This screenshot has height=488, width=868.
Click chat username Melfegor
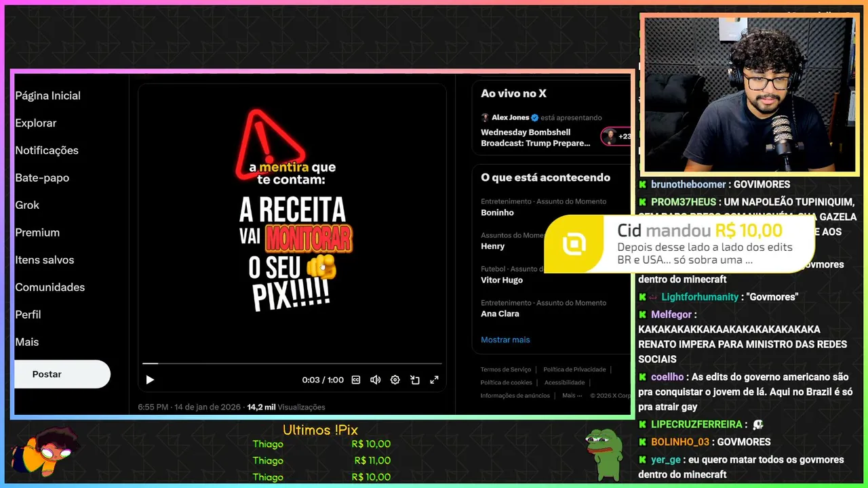coord(671,314)
